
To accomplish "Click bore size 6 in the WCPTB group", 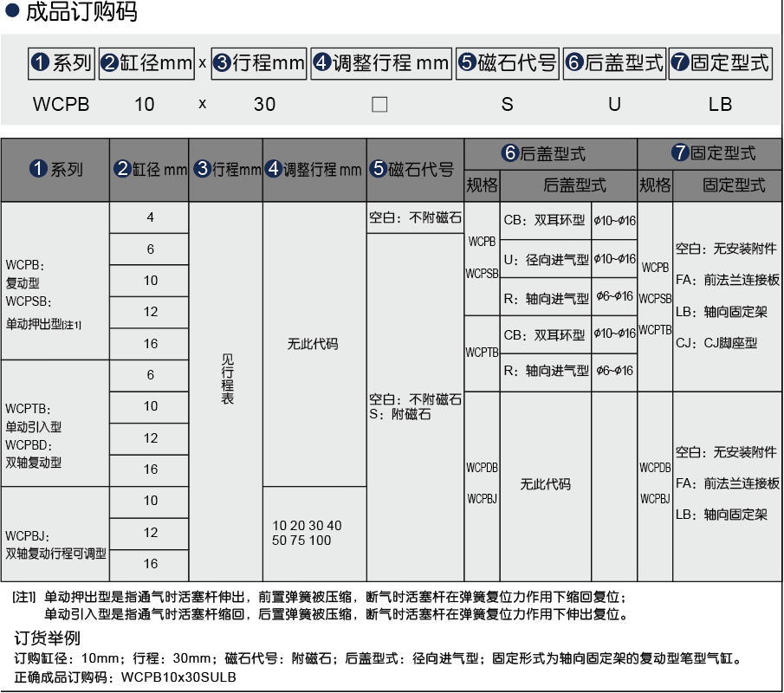I will [x=150, y=375].
